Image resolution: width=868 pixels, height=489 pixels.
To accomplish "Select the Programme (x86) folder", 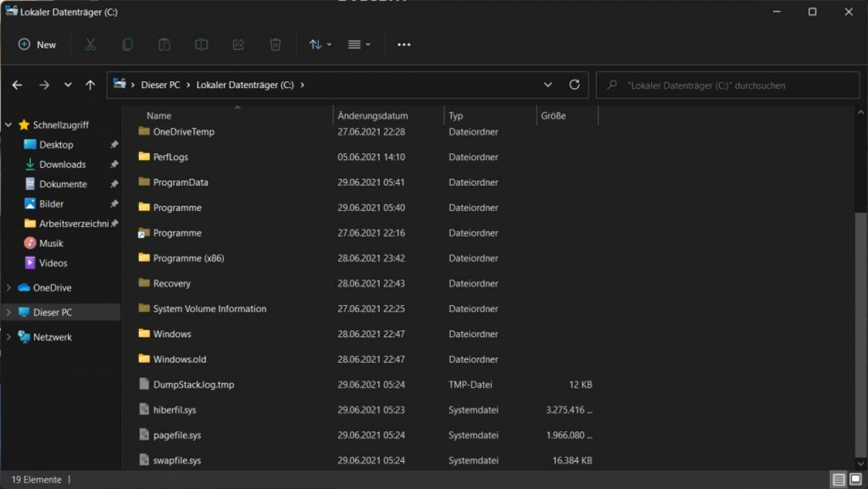I will 189,258.
